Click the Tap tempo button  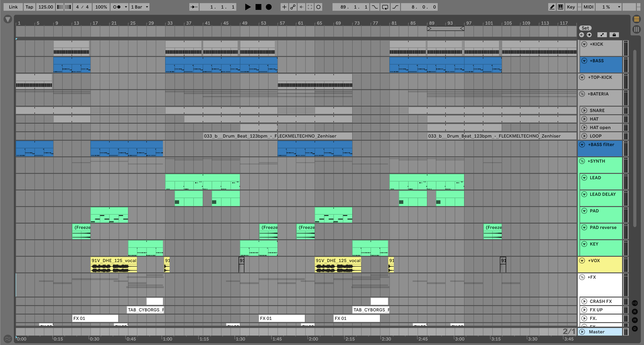point(29,7)
